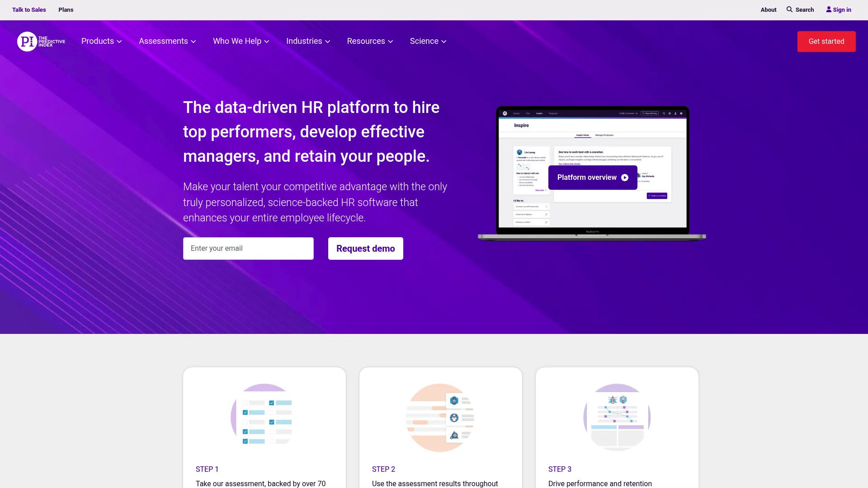Click the "Make your talent" paragraph
The width and height of the screenshot is (868, 488).
315,202
